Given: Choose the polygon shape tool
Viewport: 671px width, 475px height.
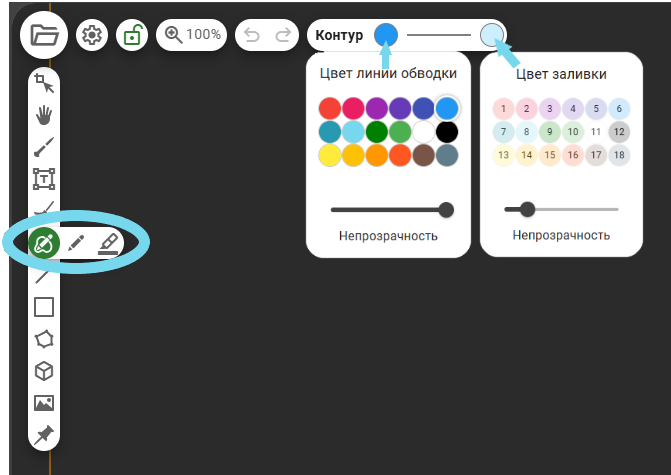Looking at the screenshot, I should (x=44, y=339).
